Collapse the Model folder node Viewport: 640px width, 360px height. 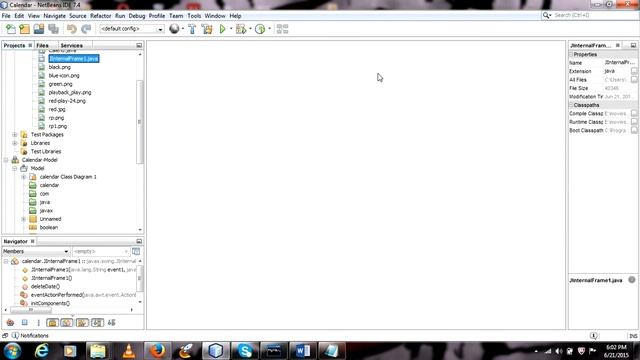(x=15, y=168)
